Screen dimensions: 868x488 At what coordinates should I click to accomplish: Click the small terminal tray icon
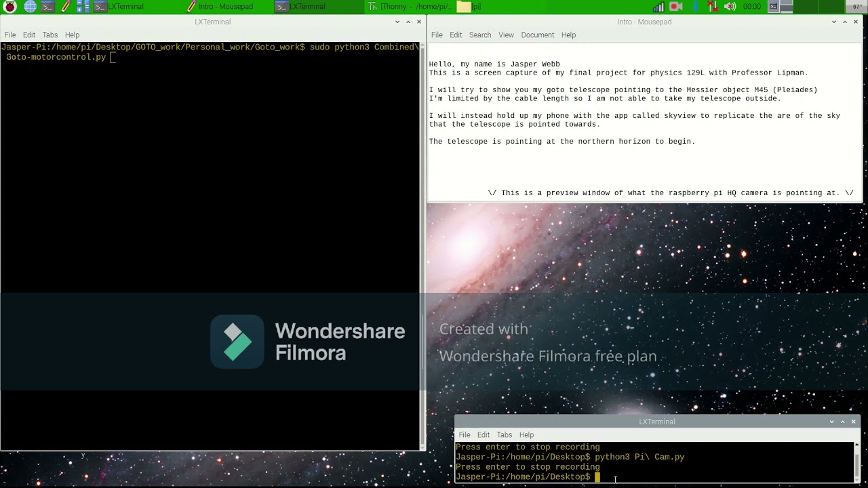(773, 7)
